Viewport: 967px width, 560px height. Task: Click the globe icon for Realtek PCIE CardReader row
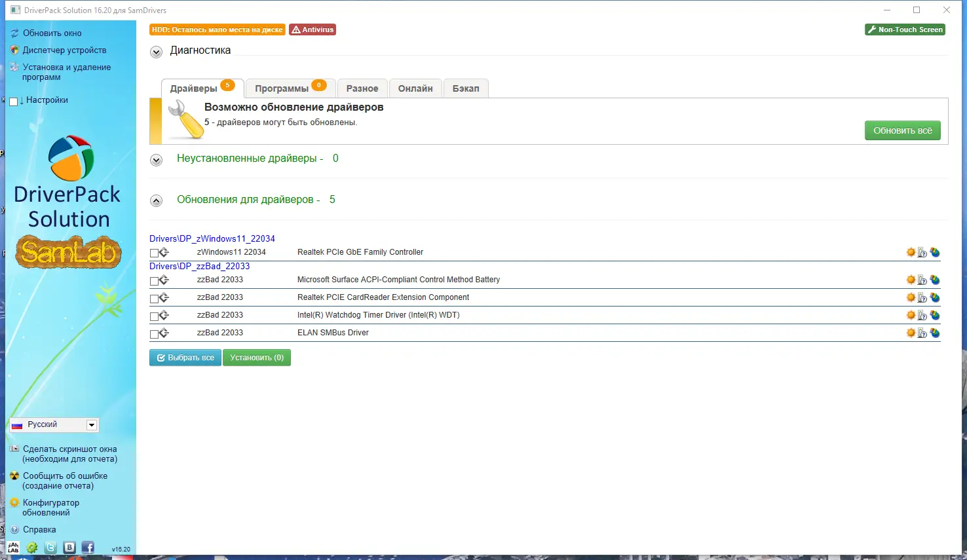pos(935,297)
